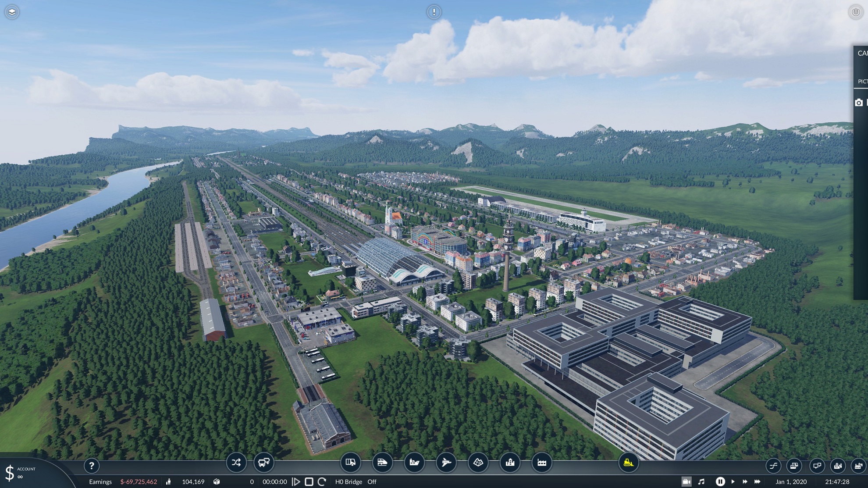Image resolution: width=868 pixels, height=488 pixels.
Task: Set game speed to triple fast-forward
Action: tap(757, 481)
